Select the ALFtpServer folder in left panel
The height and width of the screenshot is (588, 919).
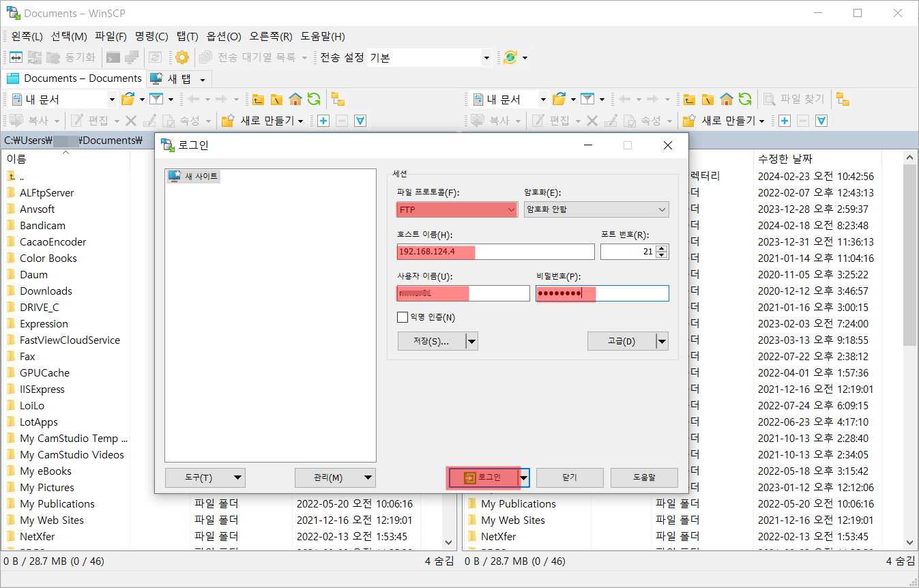[47, 193]
